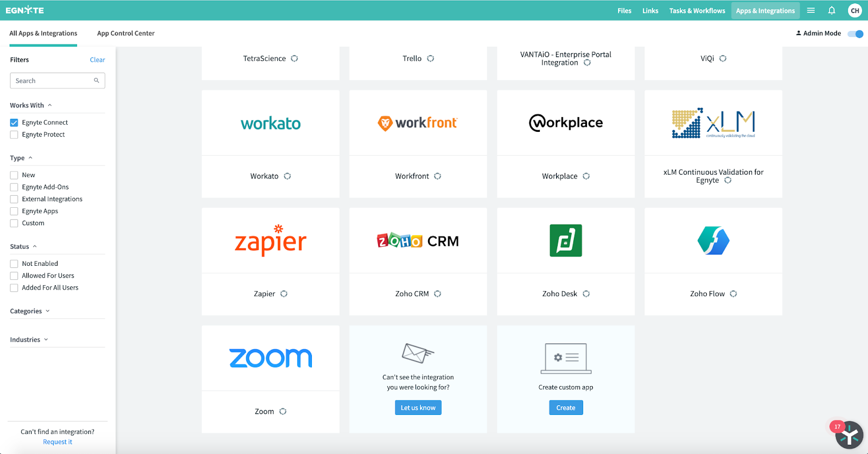
Task: Click the Zapier logo tile
Action: tap(270, 240)
